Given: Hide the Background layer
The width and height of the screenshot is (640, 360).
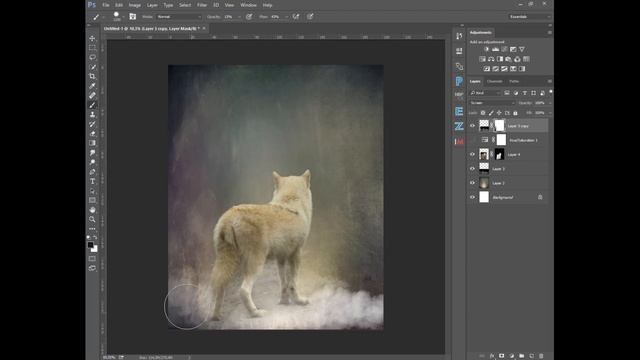Looking at the screenshot, I should pos(472,197).
